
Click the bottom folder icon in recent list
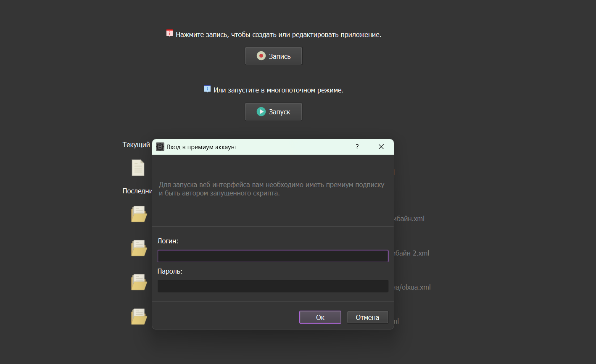coord(139,316)
